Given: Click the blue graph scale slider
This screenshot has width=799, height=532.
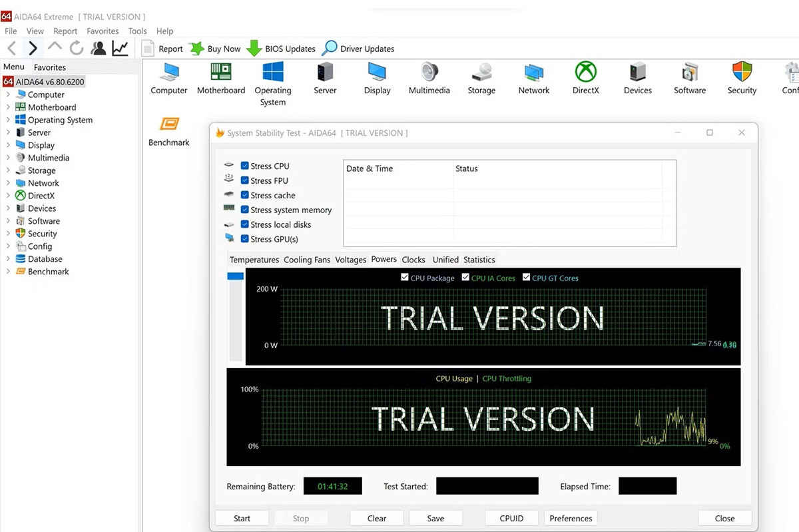Looking at the screenshot, I should 235,276.
